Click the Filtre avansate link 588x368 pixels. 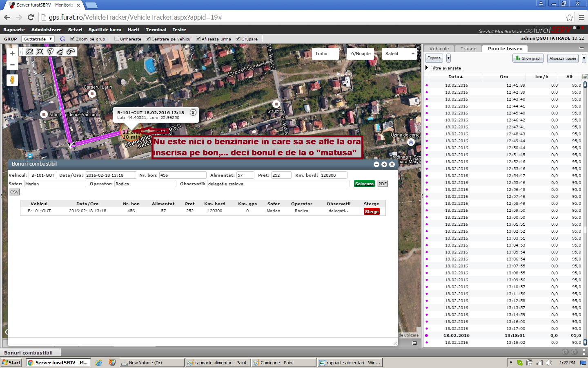445,68
